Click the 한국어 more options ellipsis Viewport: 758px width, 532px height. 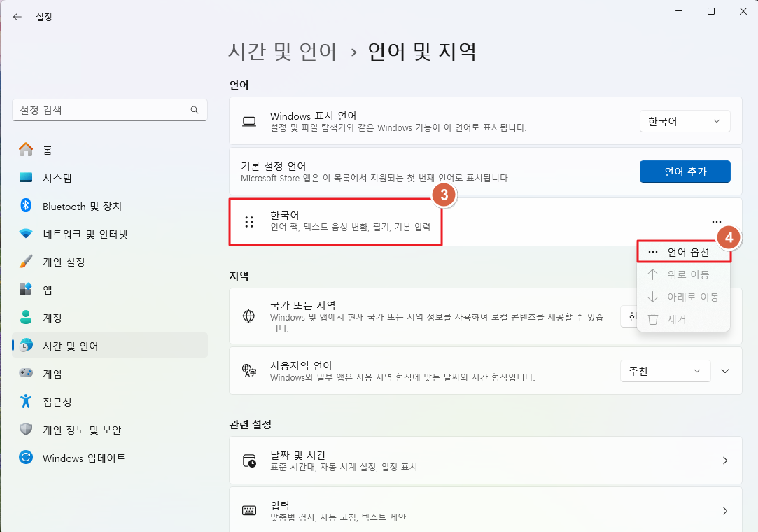[x=715, y=221]
